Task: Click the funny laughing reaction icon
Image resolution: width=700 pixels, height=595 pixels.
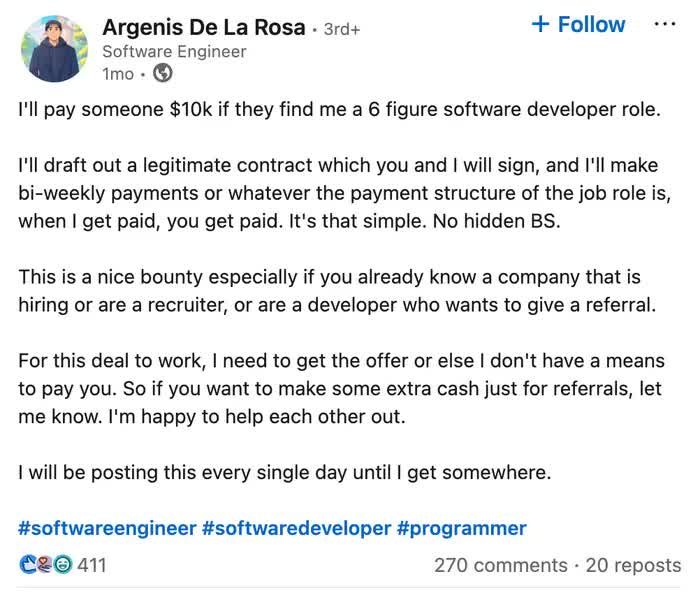Action: 63,565
